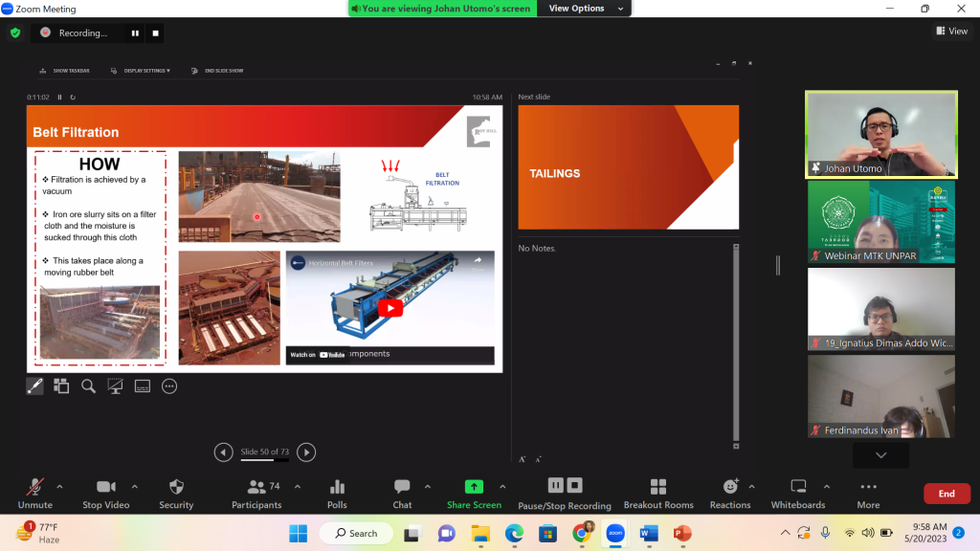Image resolution: width=980 pixels, height=551 pixels.
Task: Pause the recording in top bar
Action: [x=135, y=33]
